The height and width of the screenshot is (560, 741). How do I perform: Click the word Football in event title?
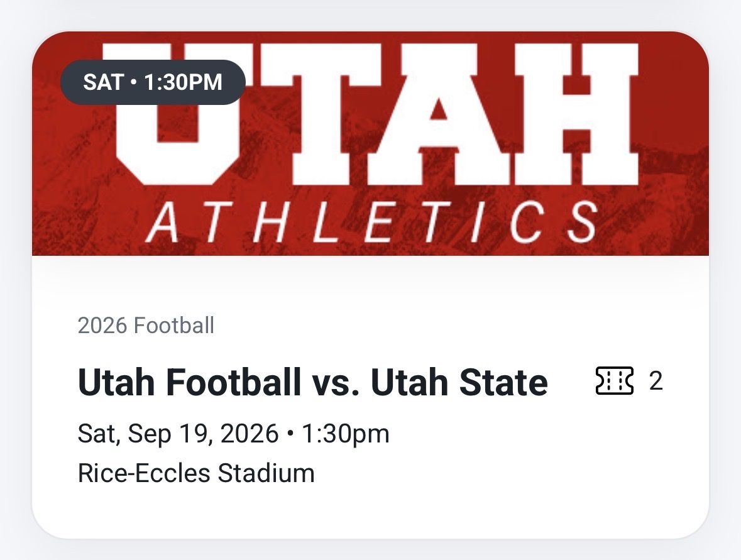[x=233, y=382]
